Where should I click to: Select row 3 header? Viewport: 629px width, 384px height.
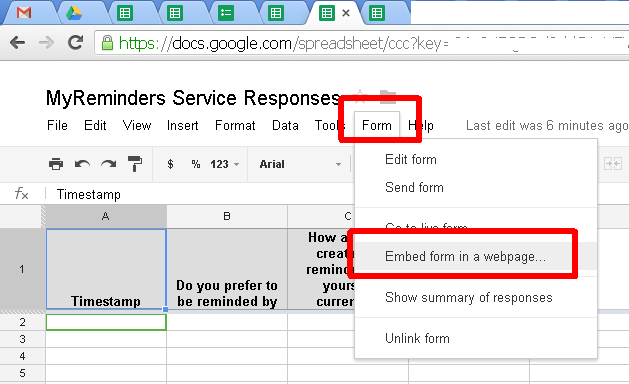22,339
